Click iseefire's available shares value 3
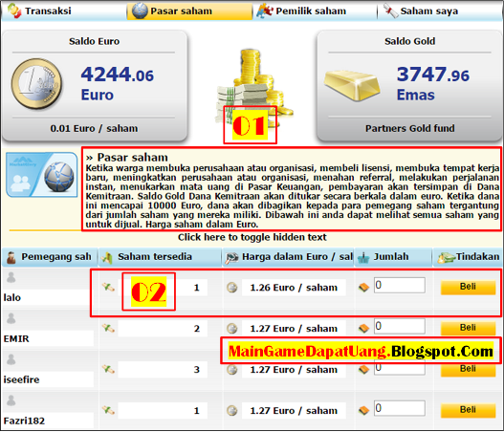Image resolution: width=504 pixels, height=432 pixels. [197, 369]
